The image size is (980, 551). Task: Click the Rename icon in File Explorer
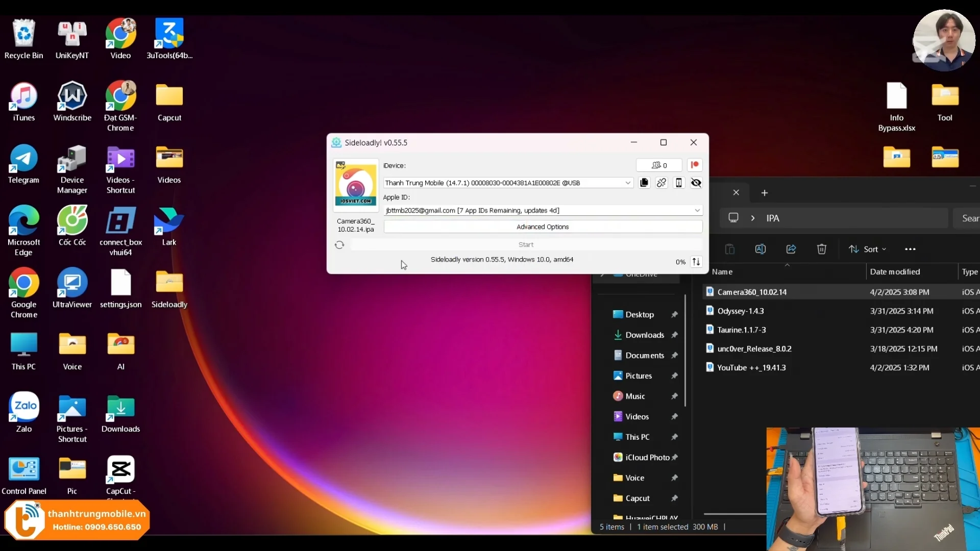tap(761, 249)
